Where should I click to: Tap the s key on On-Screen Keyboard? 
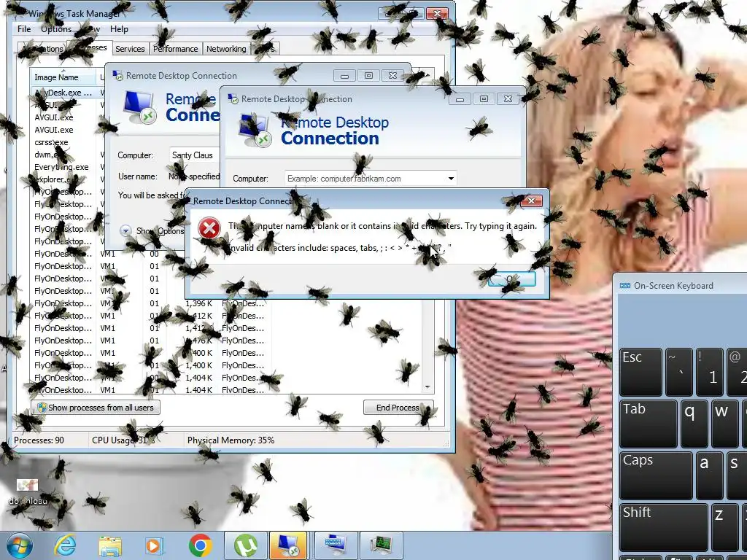(x=737, y=475)
